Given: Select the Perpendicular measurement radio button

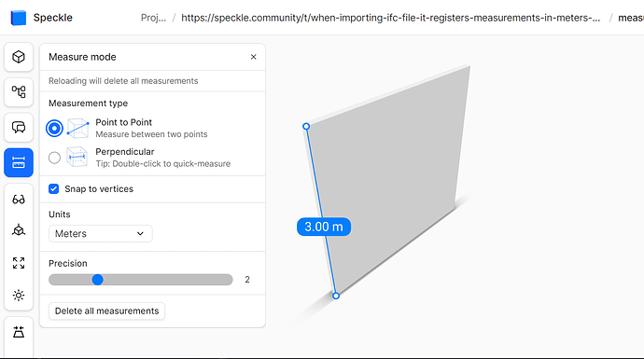Looking at the screenshot, I should (x=54, y=158).
